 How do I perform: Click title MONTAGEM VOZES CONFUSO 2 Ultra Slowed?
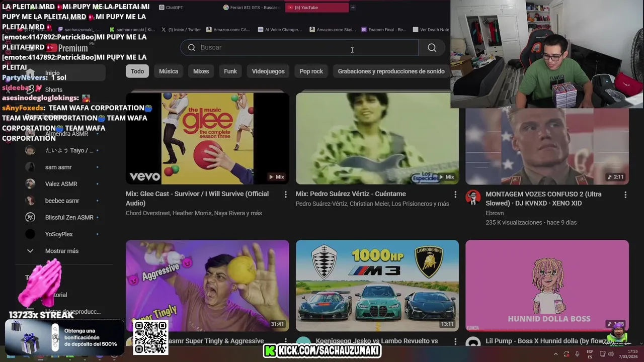(x=543, y=199)
